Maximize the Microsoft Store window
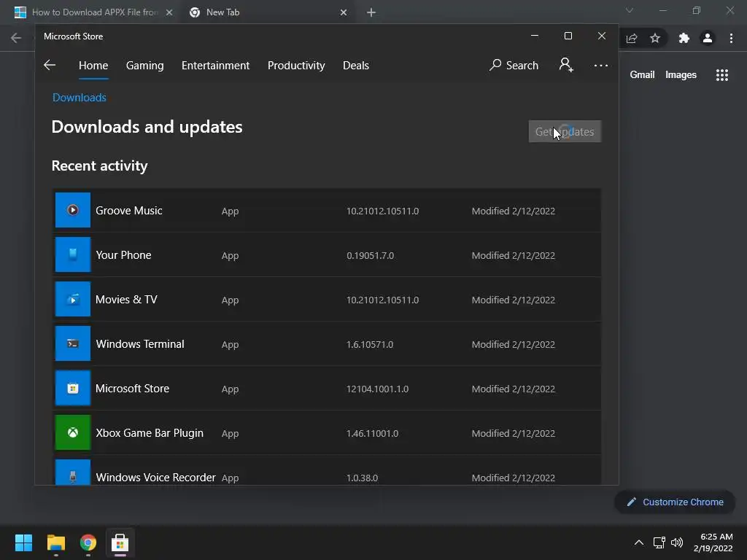This screenshot has width=747, height=560. pos(568,36)
